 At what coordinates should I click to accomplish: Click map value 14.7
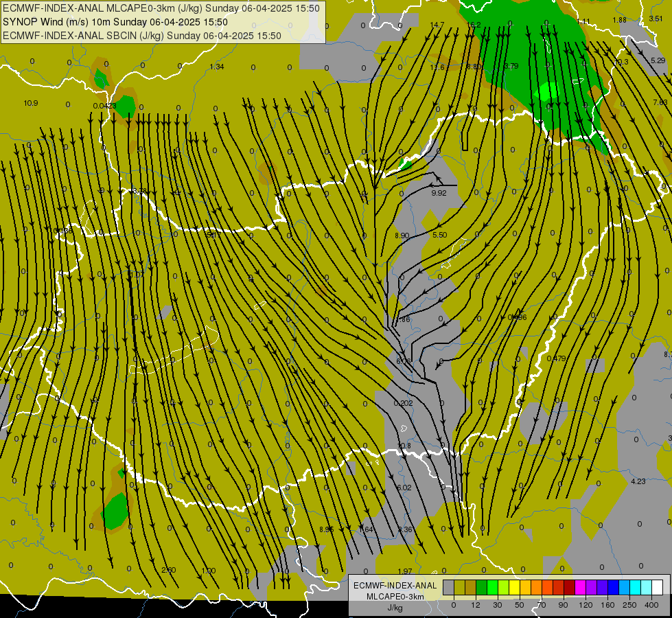pos(437,25)
